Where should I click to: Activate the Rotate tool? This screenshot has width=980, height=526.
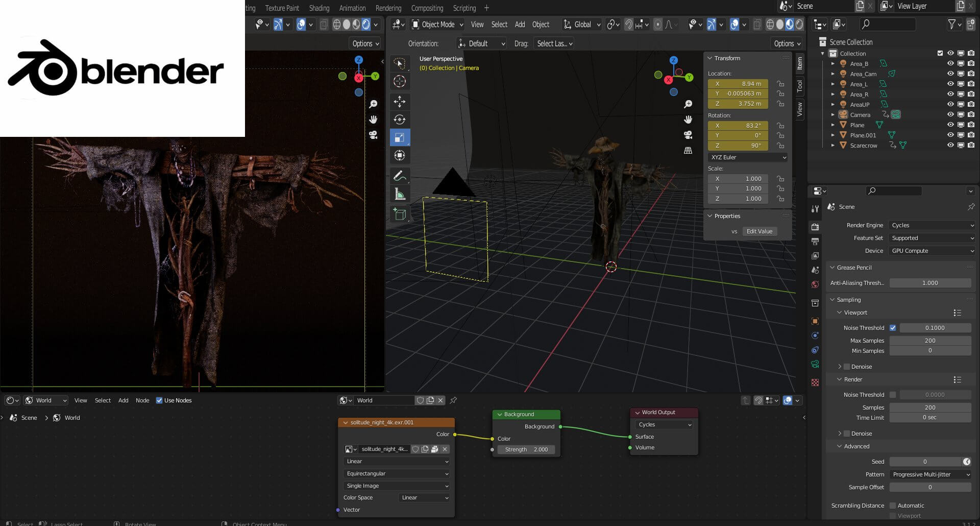400,119
